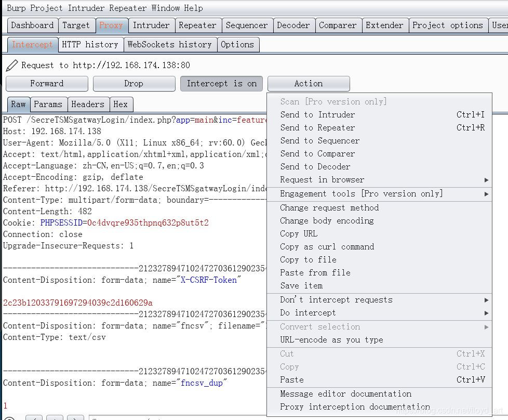
Task: Click the Accept-Encoding: gzip, deflate line
Action: (x=73, y=177)
